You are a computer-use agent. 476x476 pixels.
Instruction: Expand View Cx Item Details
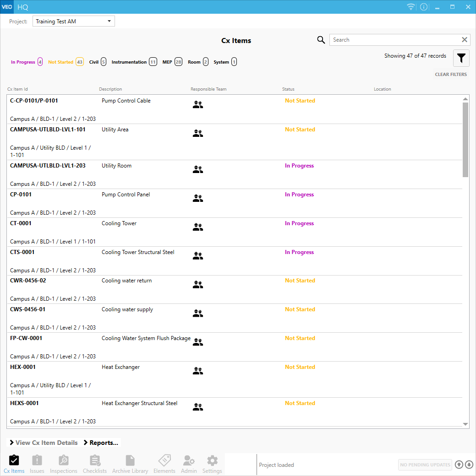pos(44,443)
